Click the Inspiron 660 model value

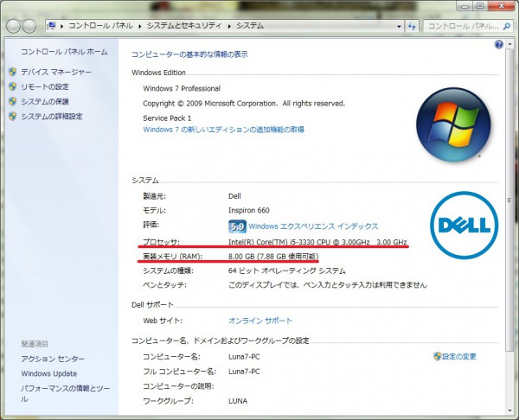[249, 210]
